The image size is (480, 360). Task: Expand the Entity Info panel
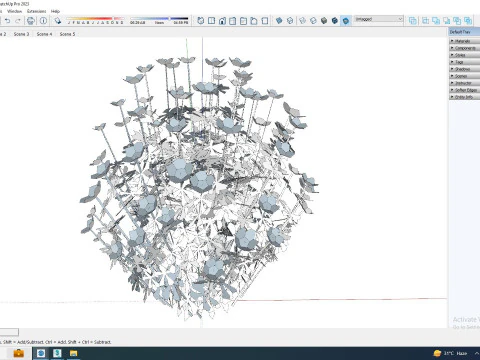pos(465,97)
